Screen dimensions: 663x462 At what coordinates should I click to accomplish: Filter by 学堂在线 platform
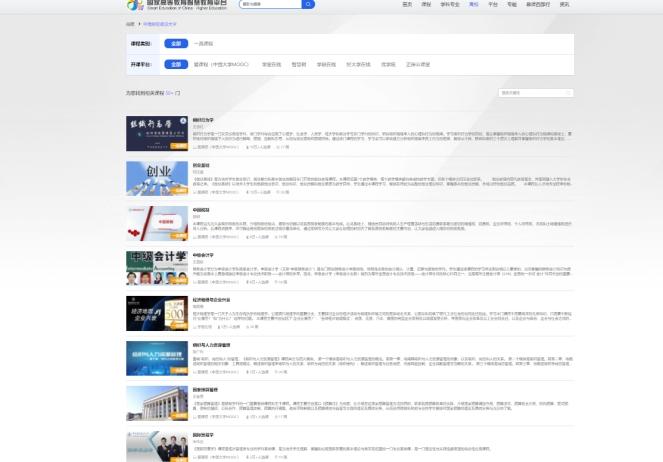(x=270, y=64)
